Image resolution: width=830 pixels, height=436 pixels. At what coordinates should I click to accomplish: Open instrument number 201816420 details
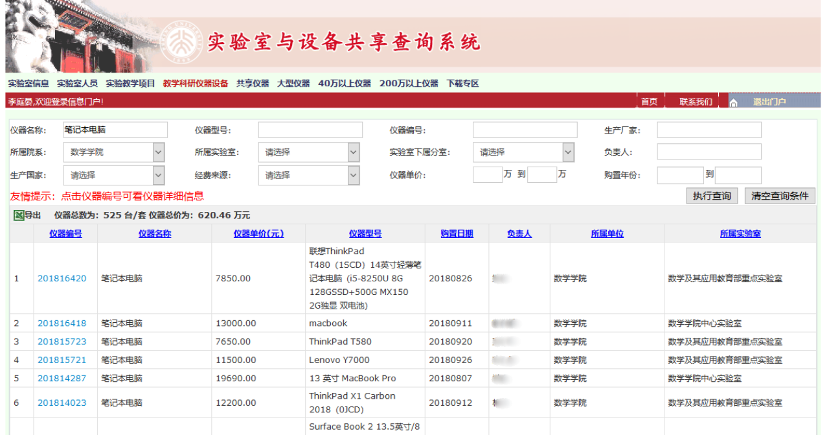[x=62, y=278]
